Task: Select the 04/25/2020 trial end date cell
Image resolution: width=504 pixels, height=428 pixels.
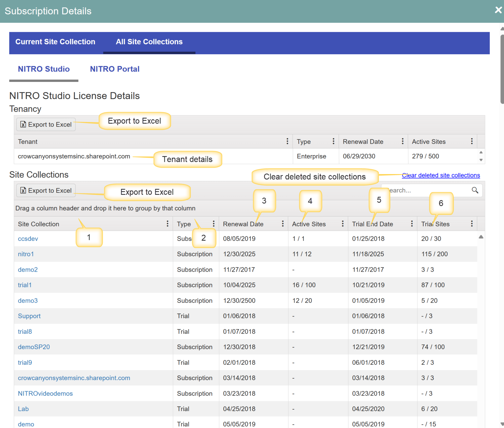Action: pyautogui.click(x=383, y=409)
